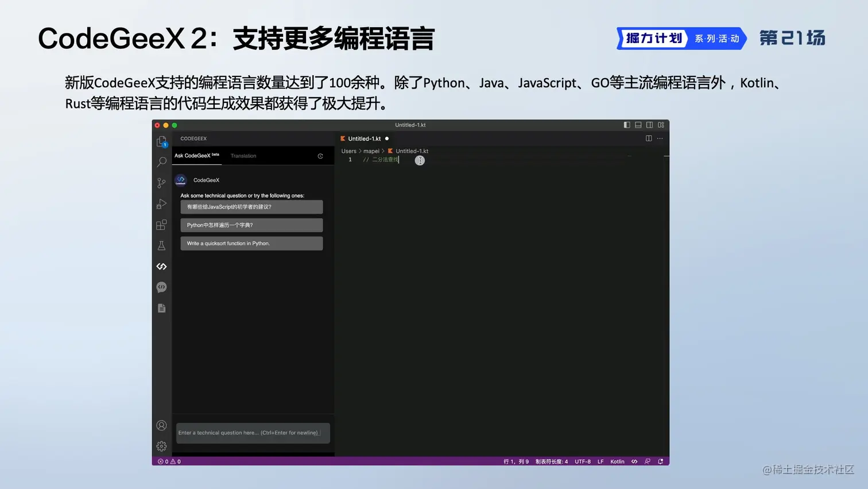Toggle the secondary sidebar visibility
The width and height of the screenshot is (868, 489).
649,125
